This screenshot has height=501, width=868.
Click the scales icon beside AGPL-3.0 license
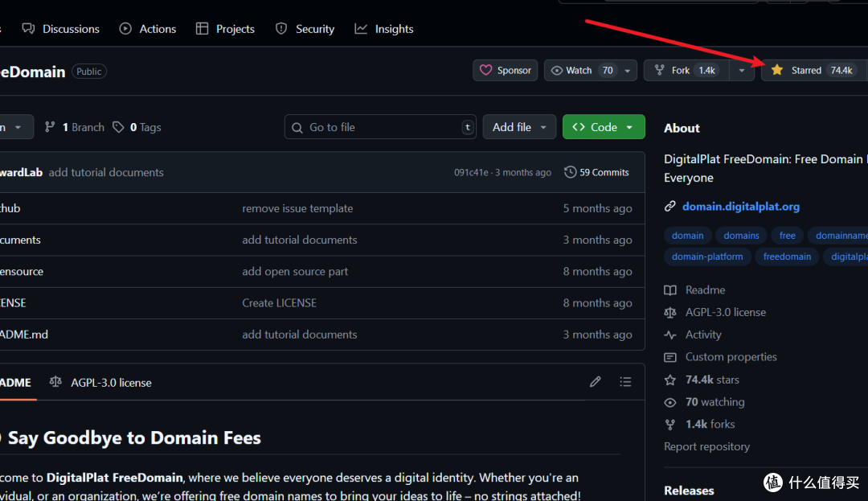[670, 312]
